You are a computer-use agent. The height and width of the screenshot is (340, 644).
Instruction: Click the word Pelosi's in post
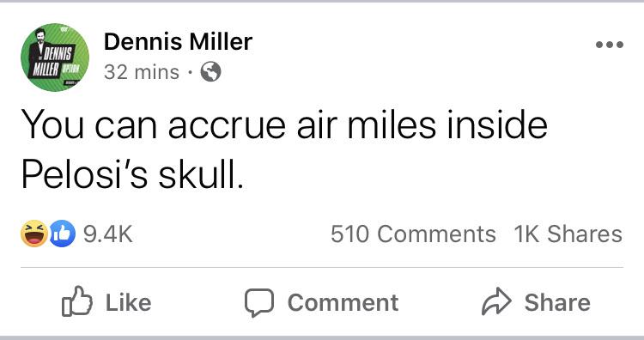(84, 174)
